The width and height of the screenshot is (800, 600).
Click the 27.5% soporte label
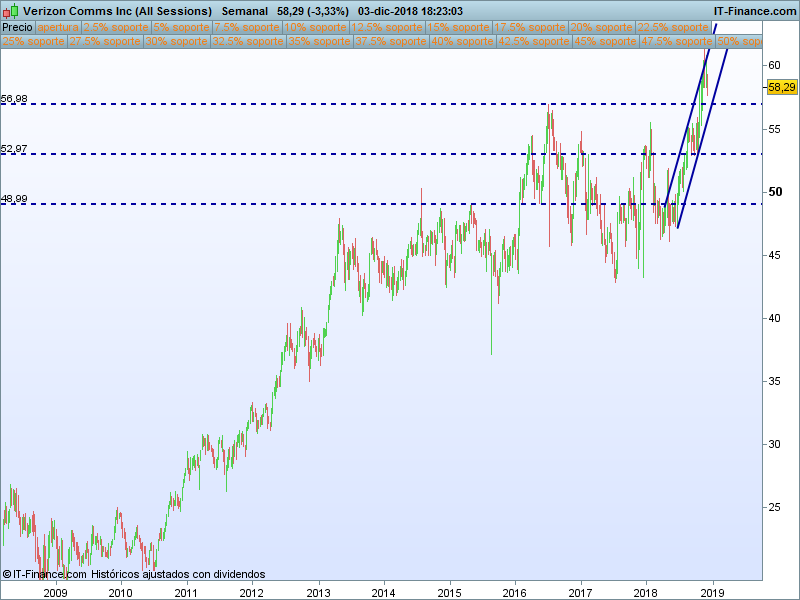click(105, 41)
